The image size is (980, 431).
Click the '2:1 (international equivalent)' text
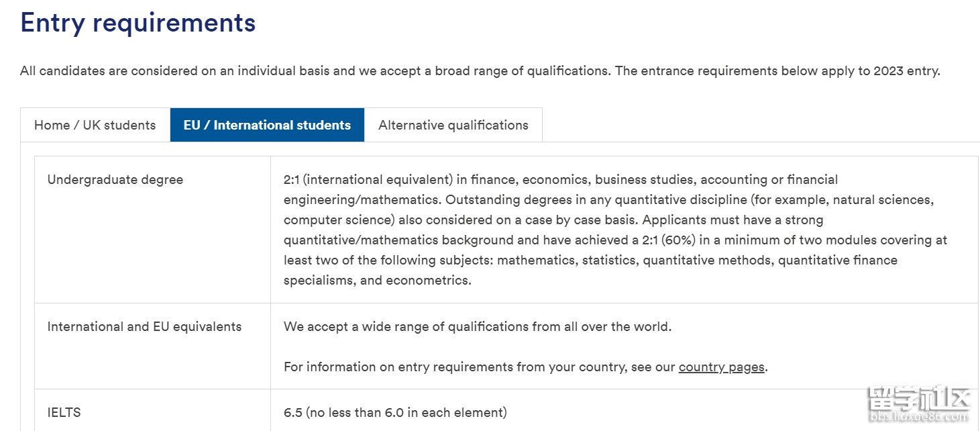click(366, 179)
